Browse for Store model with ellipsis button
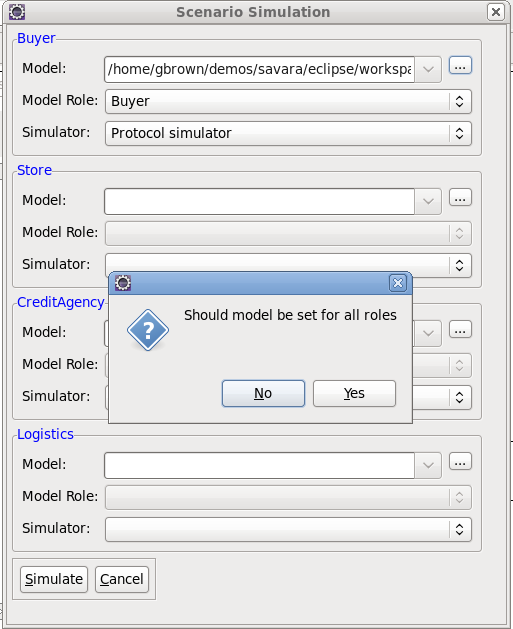The image size is (513, 629). (x=460, y=197)
